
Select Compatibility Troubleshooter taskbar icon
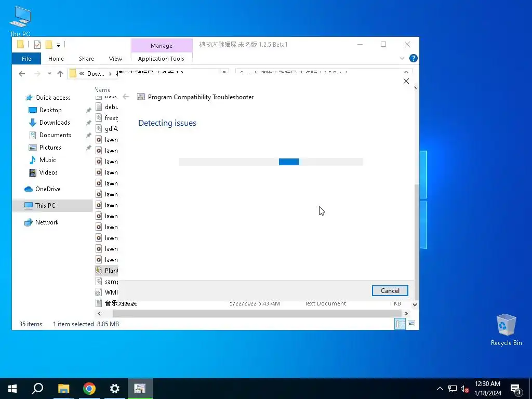(x=140, y=389)
